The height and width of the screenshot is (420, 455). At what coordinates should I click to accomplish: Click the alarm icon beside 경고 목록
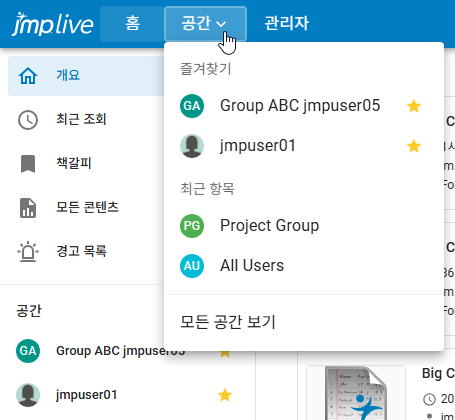pos(28,252)
